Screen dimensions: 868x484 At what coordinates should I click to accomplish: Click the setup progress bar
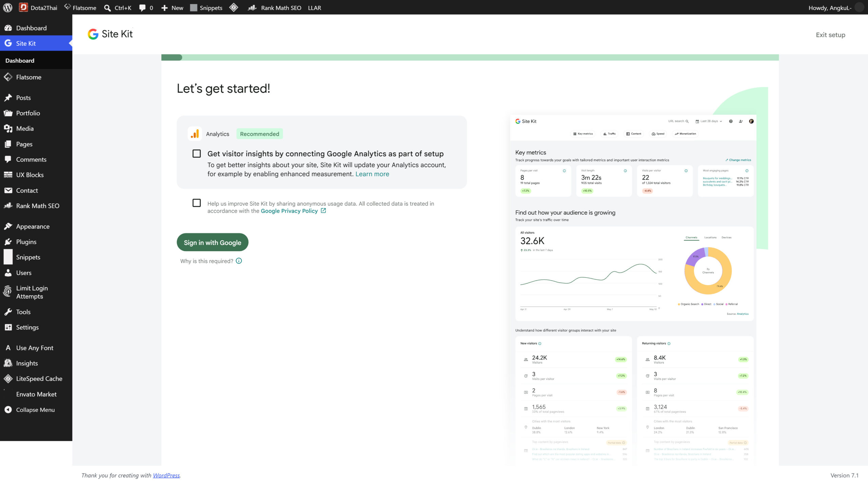coord(470,57)
